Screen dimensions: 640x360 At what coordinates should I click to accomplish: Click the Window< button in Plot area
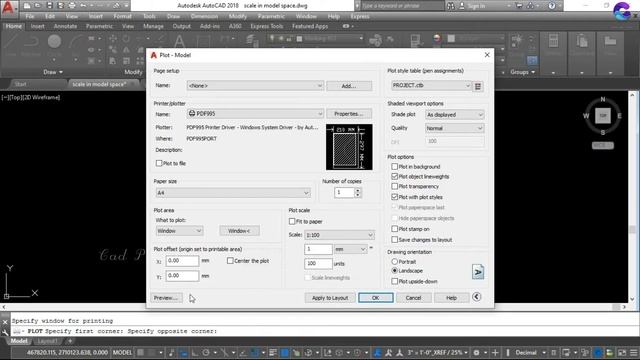click(x=239, y=231)
